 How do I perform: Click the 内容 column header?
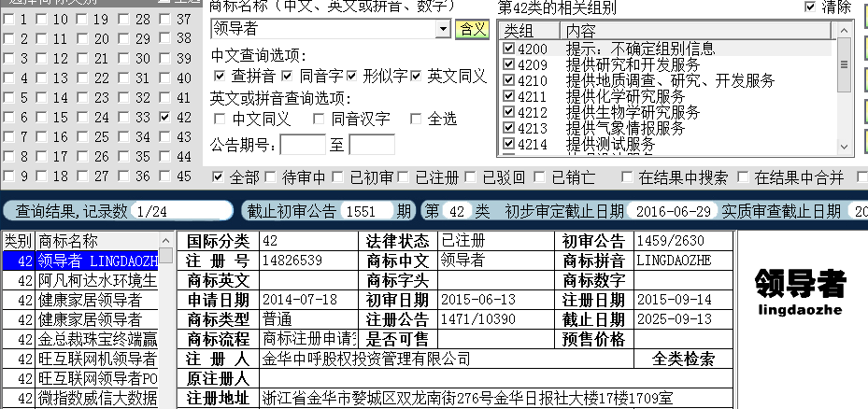tap(695, 31)
